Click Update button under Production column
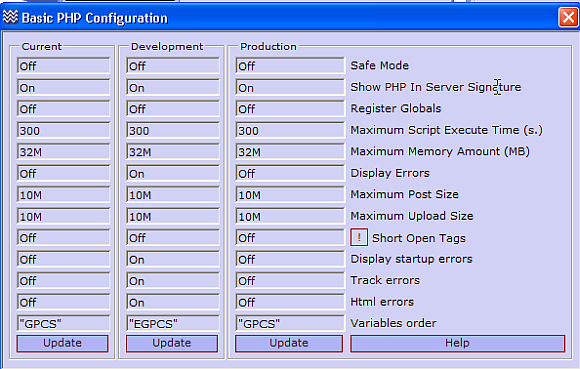 pos(289,343)
